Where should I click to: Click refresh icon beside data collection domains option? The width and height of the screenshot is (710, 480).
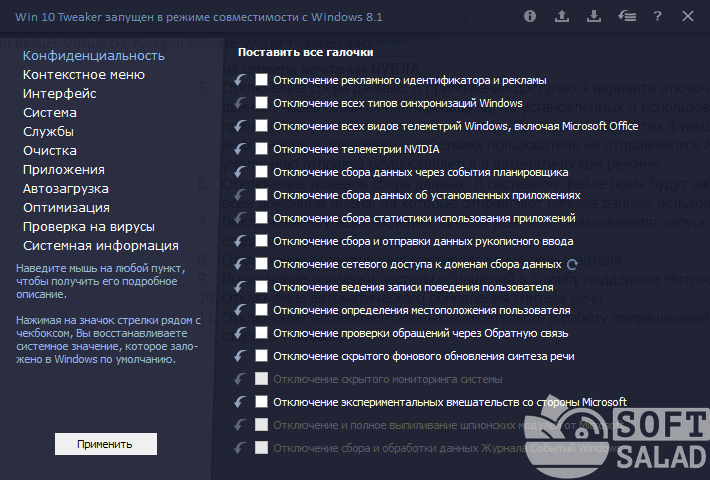click(572, 264)
